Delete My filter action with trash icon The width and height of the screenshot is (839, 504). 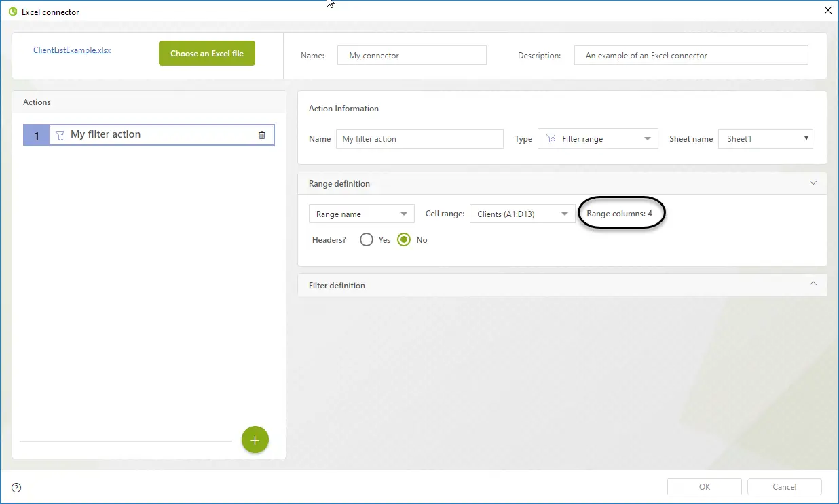pos(262,135)
